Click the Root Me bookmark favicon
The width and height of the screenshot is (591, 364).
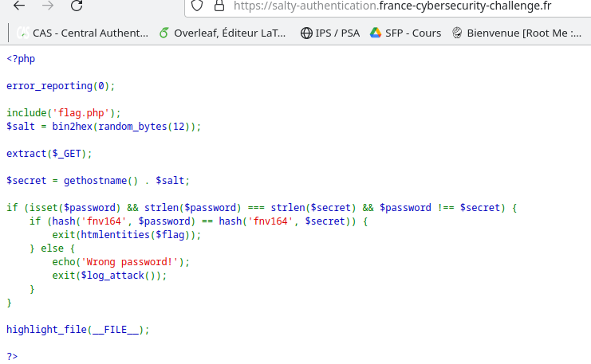click(457, 33)
